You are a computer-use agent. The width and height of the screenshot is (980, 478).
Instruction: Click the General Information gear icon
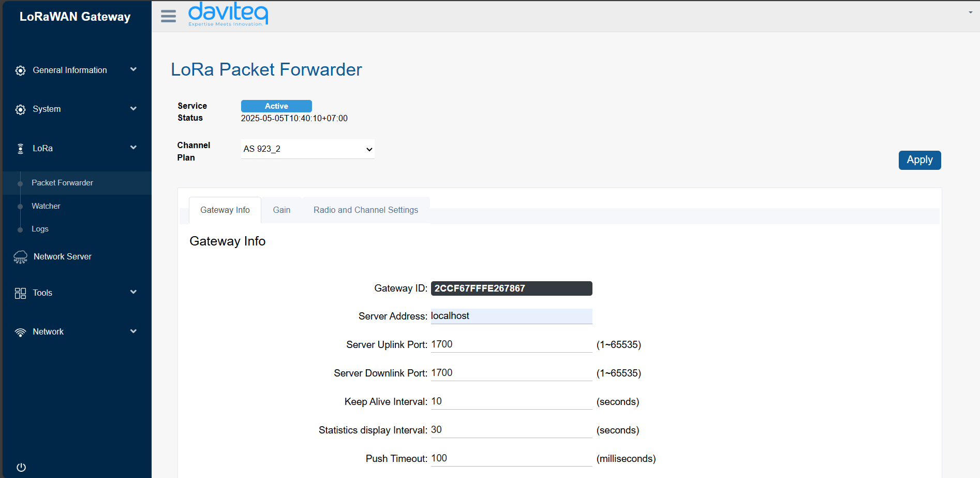tap(20, 70)
